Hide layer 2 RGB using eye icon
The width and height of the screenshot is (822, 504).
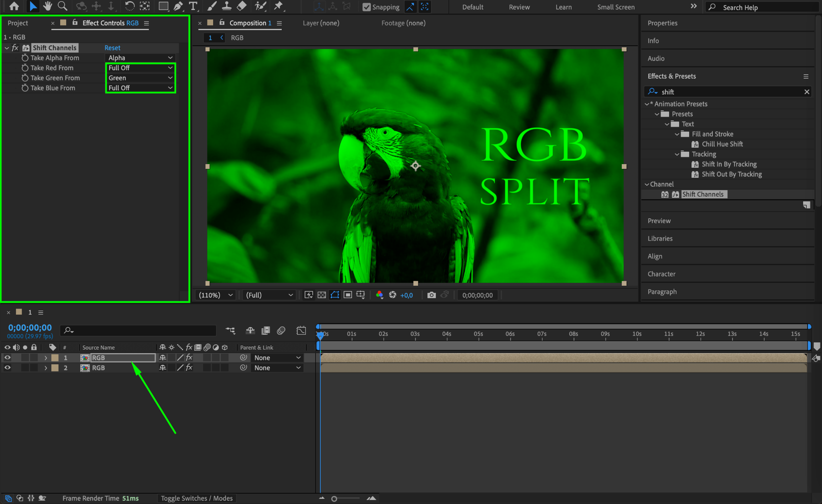pos(7,368)
